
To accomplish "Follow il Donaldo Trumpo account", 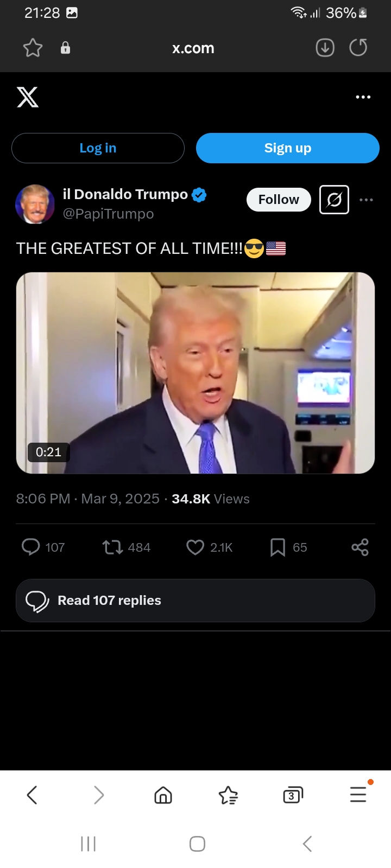I will (x=279, y=200).
